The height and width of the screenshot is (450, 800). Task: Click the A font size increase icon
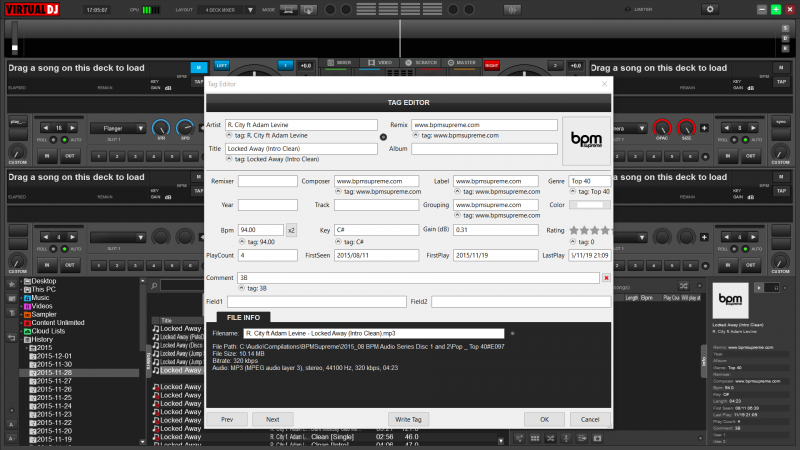coord(11,424)
